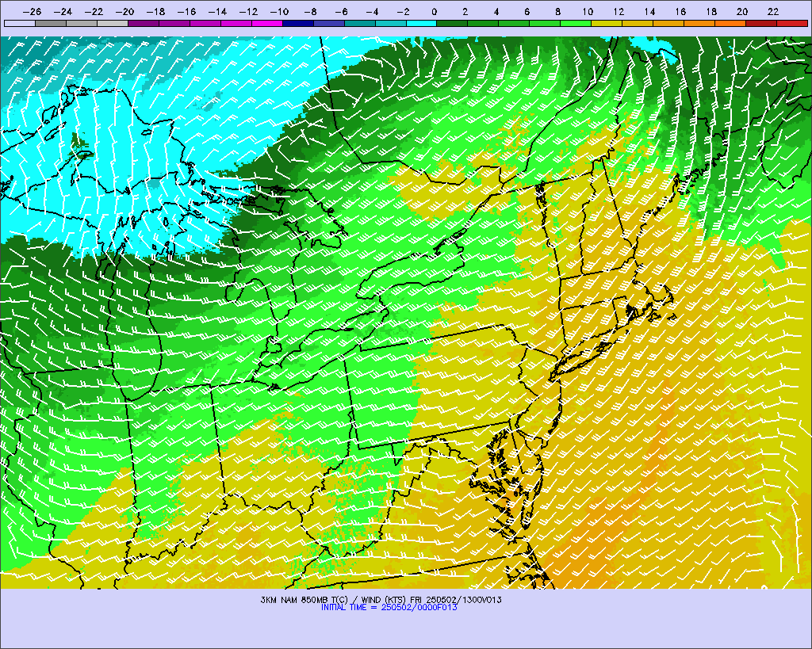Click the green swatch between 2 and 4
The width and height of the screenshot is (812, 649).
(483, 23)
